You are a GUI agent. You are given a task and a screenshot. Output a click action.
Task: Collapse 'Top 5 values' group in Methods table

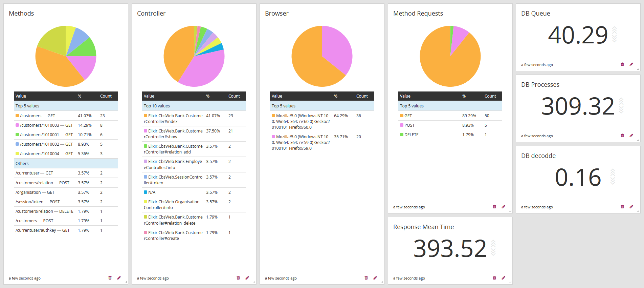tap(27, 106)
